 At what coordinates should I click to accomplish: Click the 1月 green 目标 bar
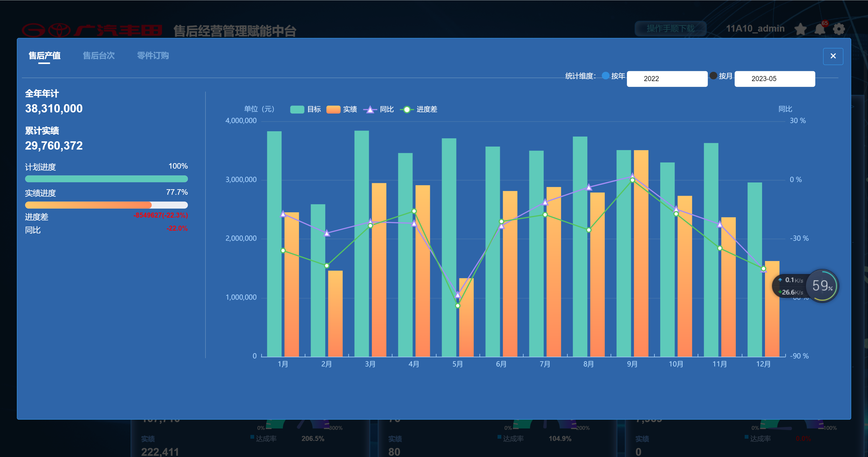coord(274,244)
